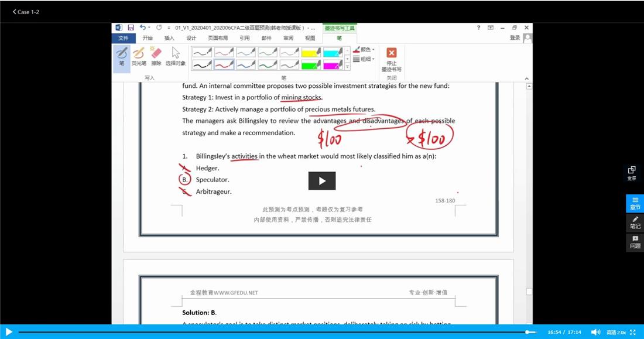Click the document vertical scrollbar up arrow

click(529, 86)
